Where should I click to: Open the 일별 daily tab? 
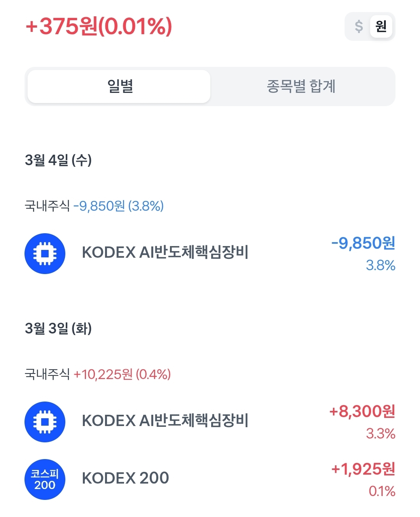(x=119, y=86)
